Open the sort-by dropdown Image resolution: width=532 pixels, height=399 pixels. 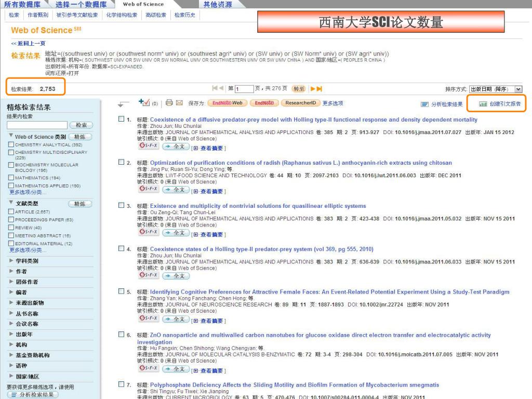(496, 89)
